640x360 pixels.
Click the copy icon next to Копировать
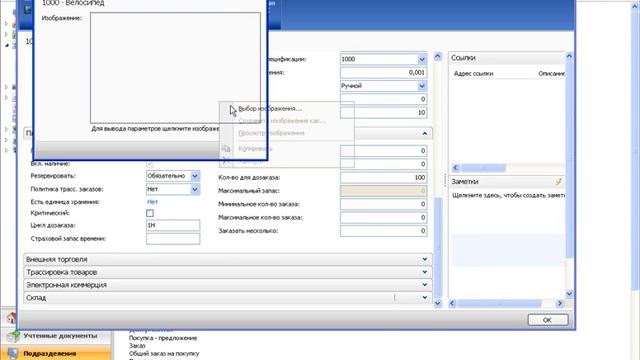226,149
